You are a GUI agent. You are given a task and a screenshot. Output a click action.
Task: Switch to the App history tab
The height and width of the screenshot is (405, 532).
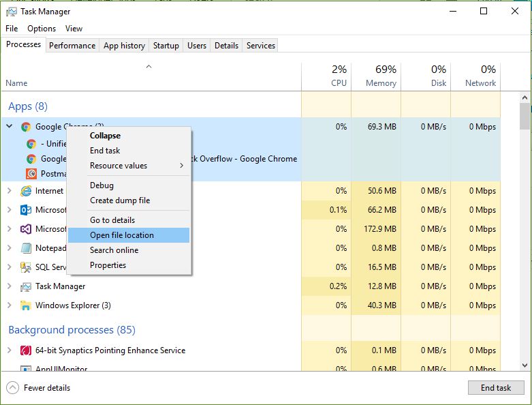coord(124,46)
